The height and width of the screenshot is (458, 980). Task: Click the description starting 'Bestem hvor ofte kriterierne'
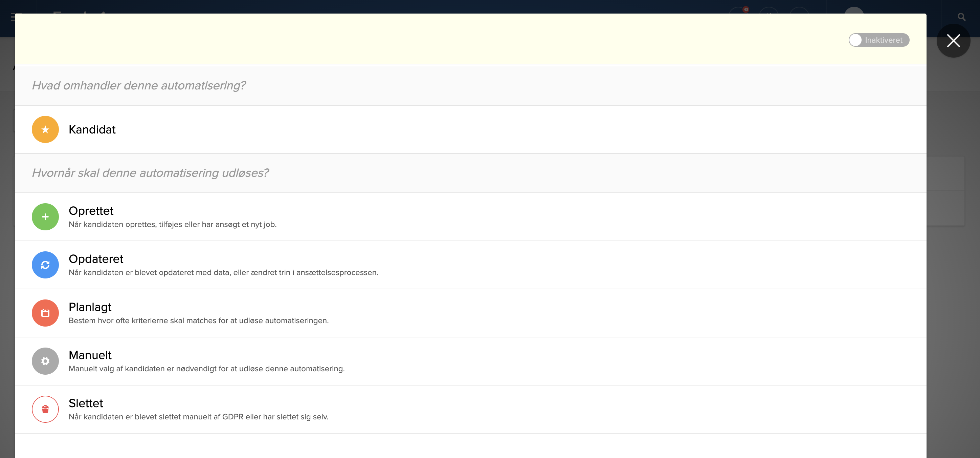[x=198, y=320]
